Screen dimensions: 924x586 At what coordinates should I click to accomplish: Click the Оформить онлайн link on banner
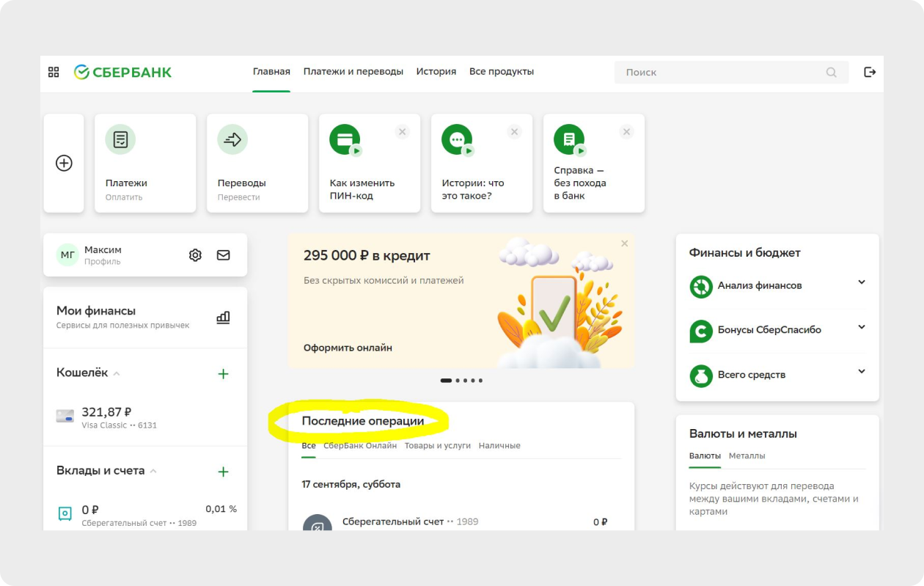348,348
